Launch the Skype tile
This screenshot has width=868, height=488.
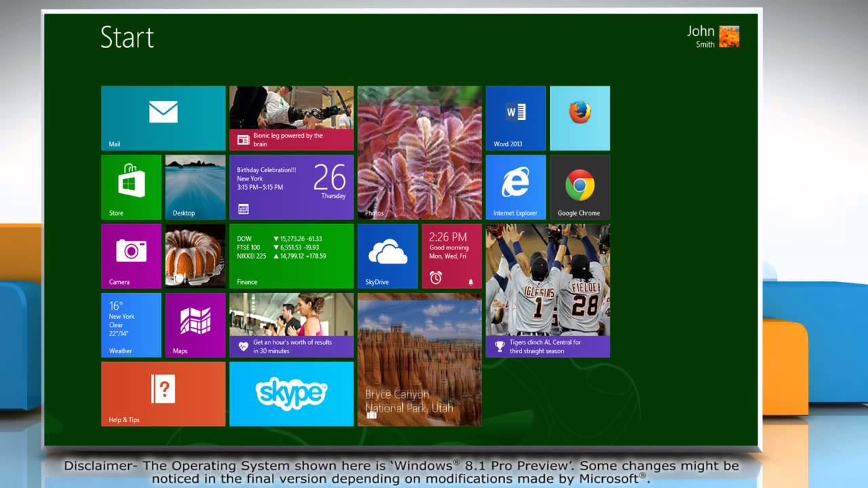[292, 394]
